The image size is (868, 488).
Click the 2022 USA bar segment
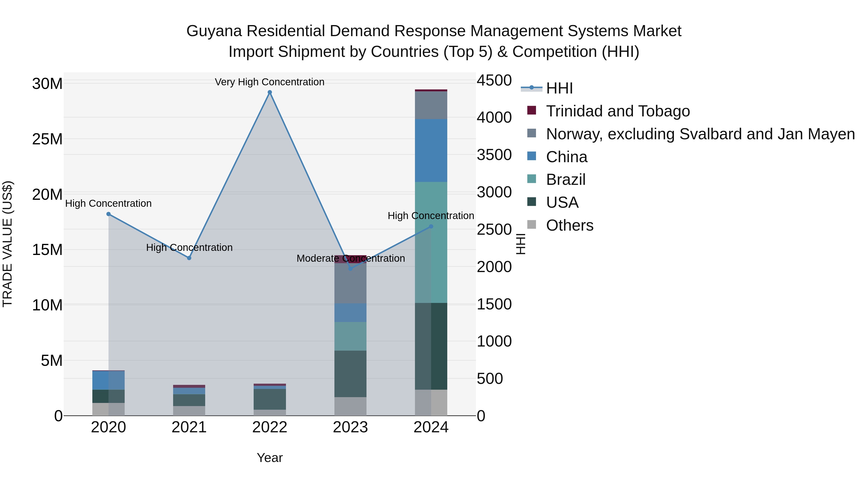tap(270, 399)
